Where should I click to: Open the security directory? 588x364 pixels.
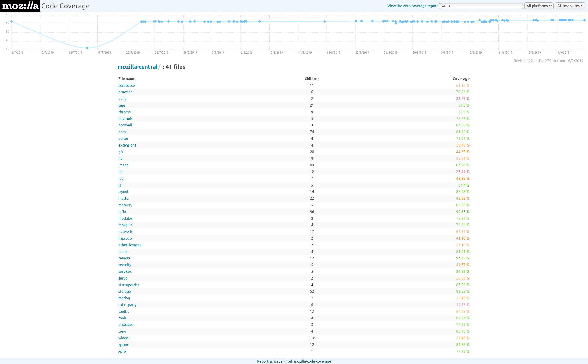pyautogui.click(x=125, y=265)
